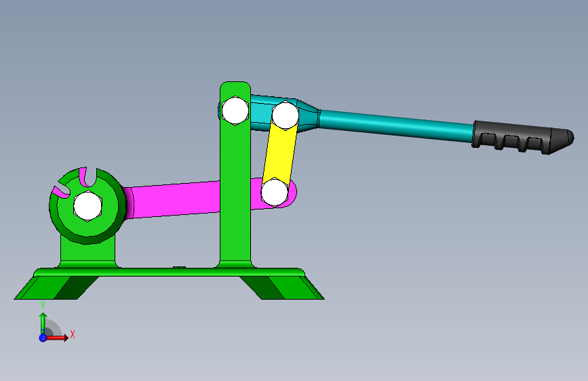The image size is (588, 381).
Task: Click the red X axis arrow of the triad
Action: point(58,338)
